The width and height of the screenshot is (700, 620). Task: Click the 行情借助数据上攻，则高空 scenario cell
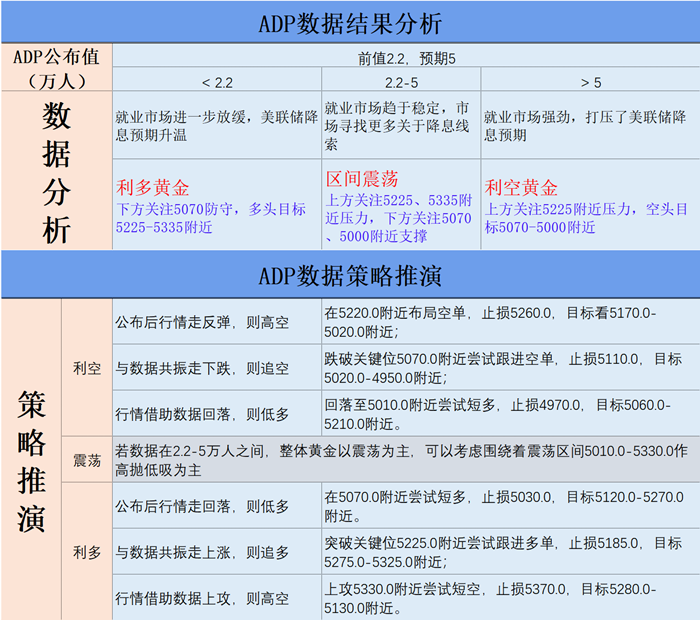pyautogui.click(x=216, y=598)
